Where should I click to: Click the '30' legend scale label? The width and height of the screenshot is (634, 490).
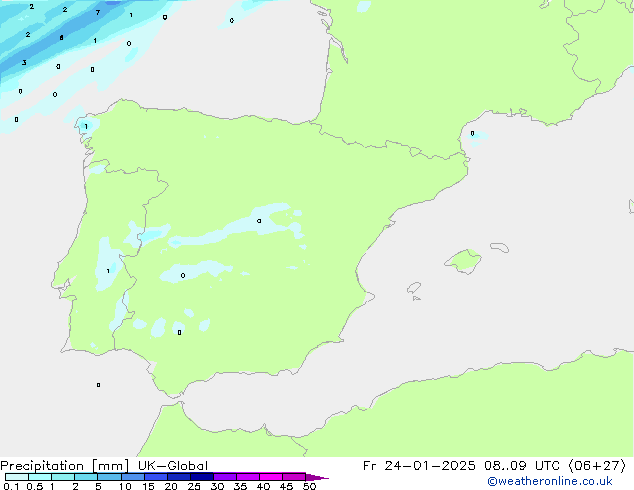tap(217, 486)
